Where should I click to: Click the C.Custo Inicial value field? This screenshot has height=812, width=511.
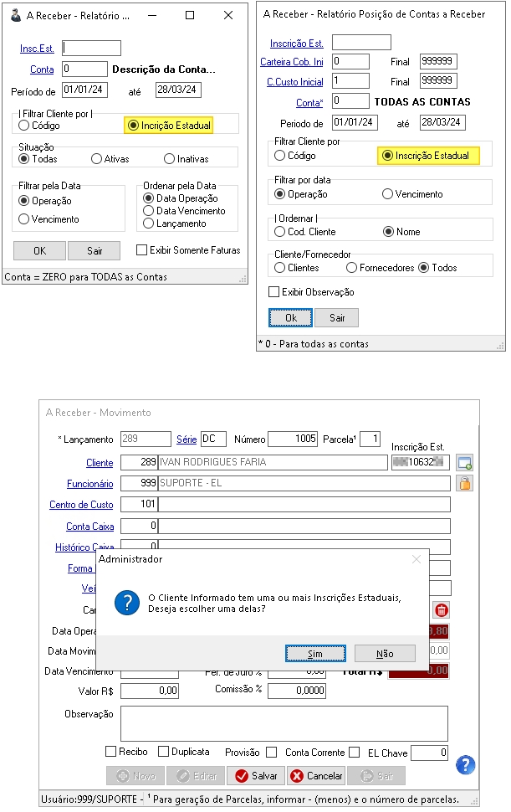pos(350,81)
